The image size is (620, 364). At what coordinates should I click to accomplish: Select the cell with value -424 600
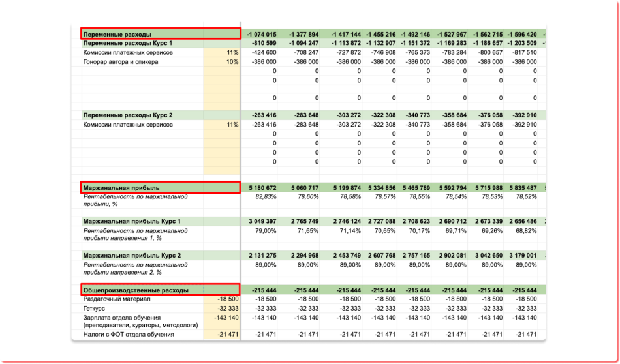pos(264,52)
